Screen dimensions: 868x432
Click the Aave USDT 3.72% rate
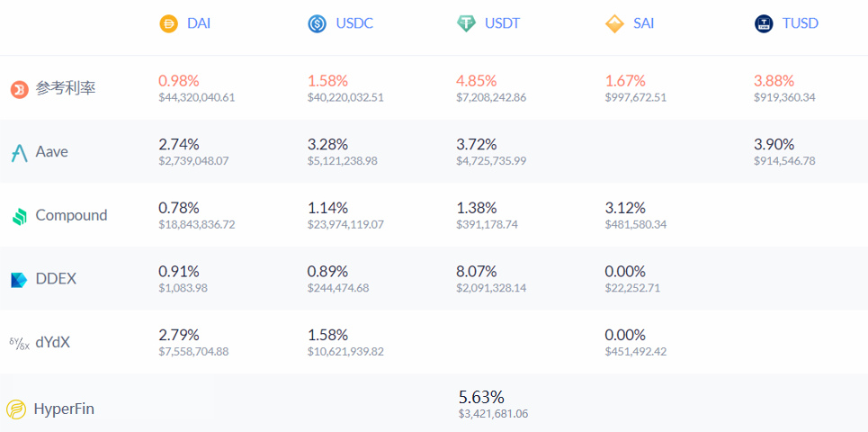pos(477,145)
